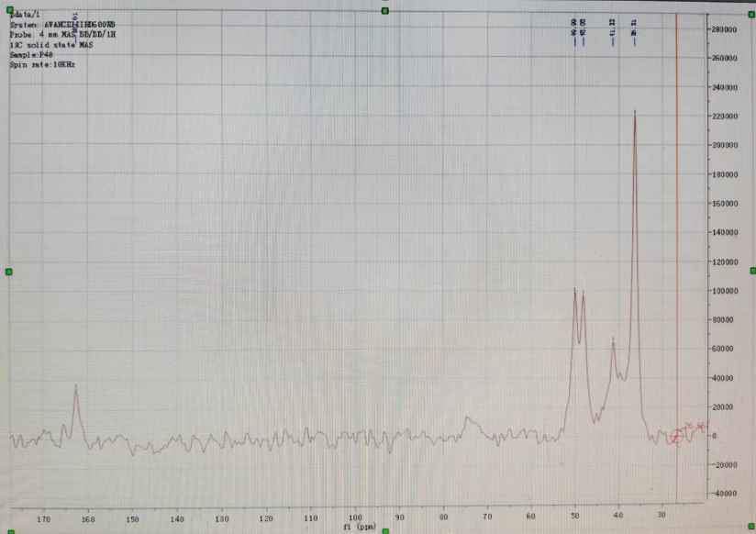Click the 100000 intensity axis label
This screenshot has height=534, width=756.
[725, 291]
